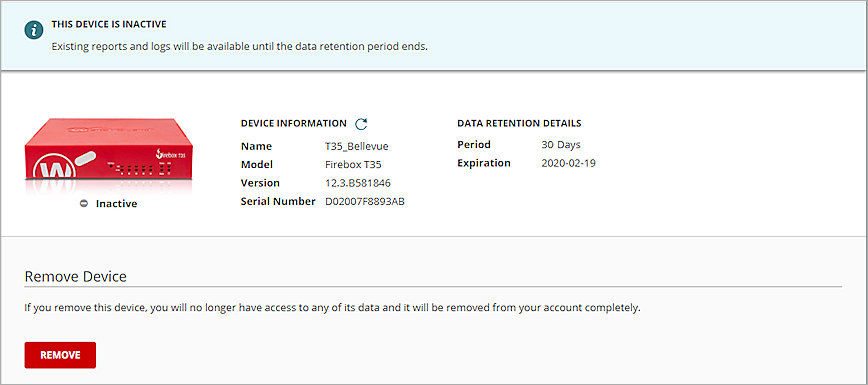Click the gray Inactive status indicator dot
Viewport: 868px width, 385px height.
[84, 203]
